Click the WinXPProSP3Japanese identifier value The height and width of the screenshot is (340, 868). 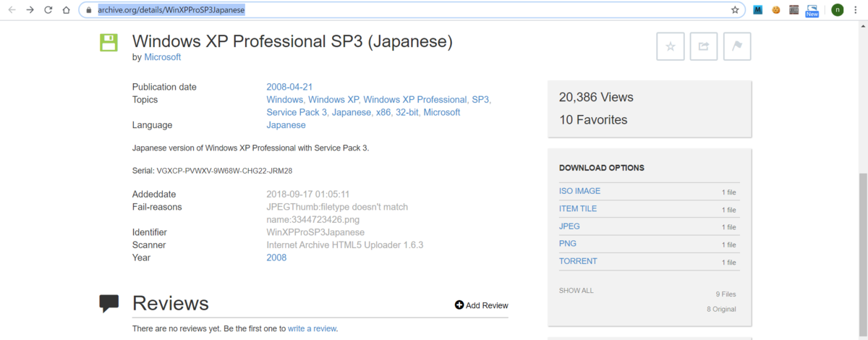pos(315,232)
